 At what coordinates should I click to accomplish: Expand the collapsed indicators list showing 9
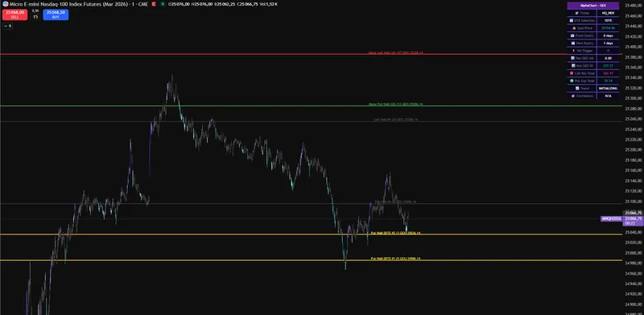click(8, 26)
